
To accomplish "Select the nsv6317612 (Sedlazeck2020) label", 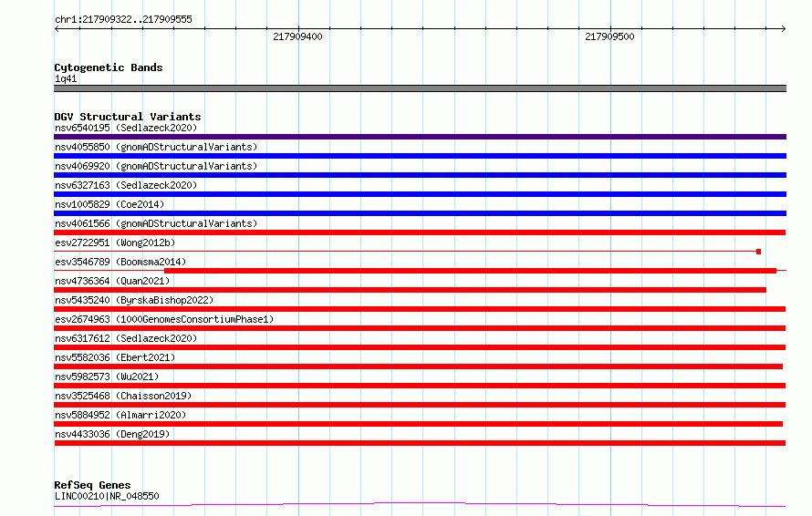I will 126,338.
